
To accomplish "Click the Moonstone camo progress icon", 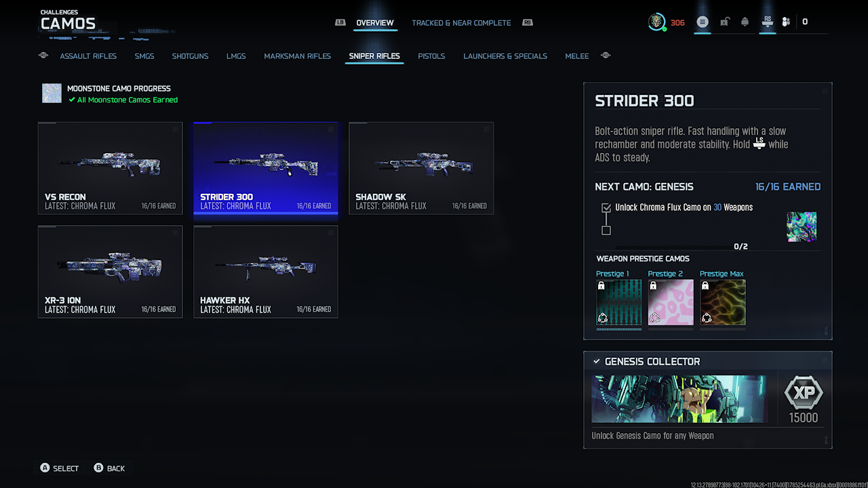I will coord(52,94).
